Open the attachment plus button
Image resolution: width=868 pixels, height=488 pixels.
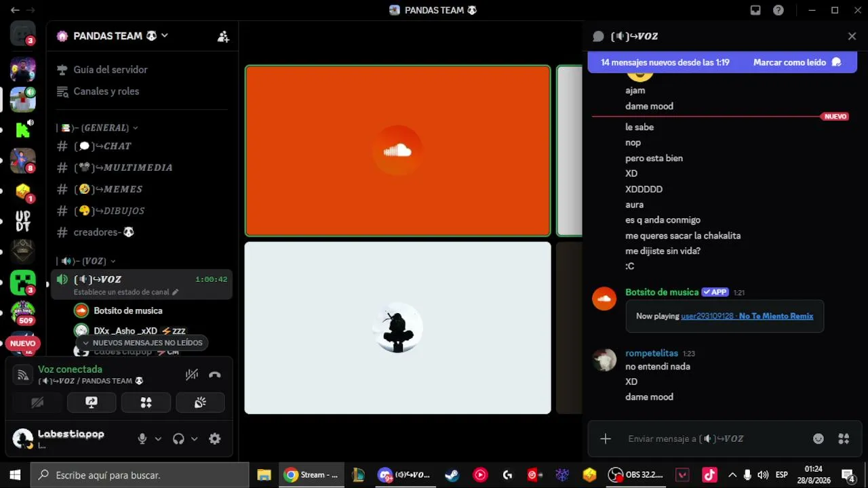click(606, 439)
